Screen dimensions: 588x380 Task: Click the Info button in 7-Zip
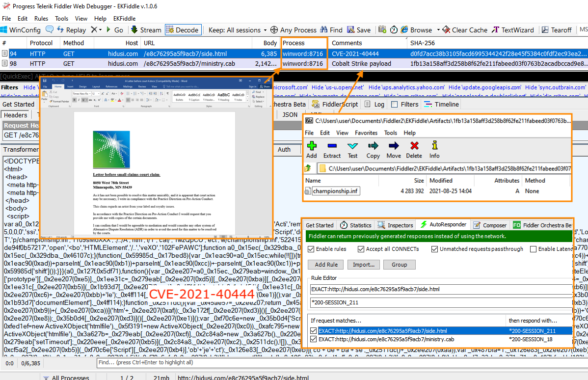435,150
